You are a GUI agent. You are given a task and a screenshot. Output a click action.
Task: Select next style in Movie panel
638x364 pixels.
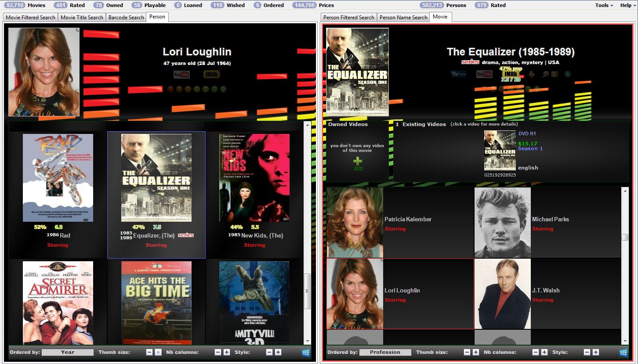tap(596, 352)
